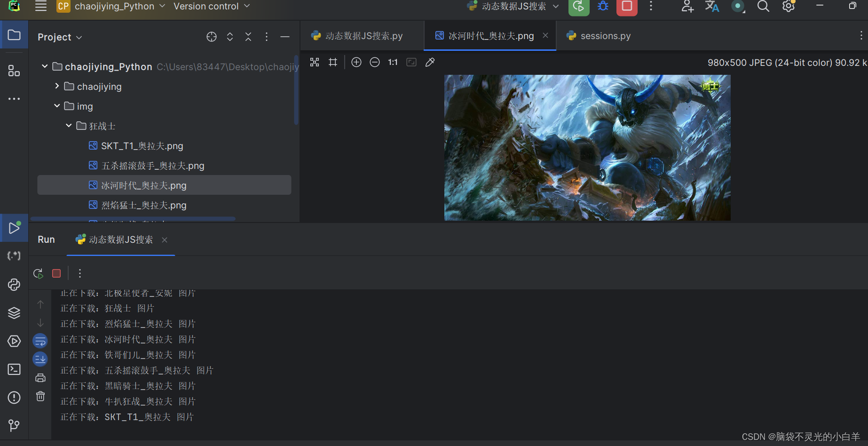868x446 pixels.
Task: Print the console output
Action: pos(40,378)
